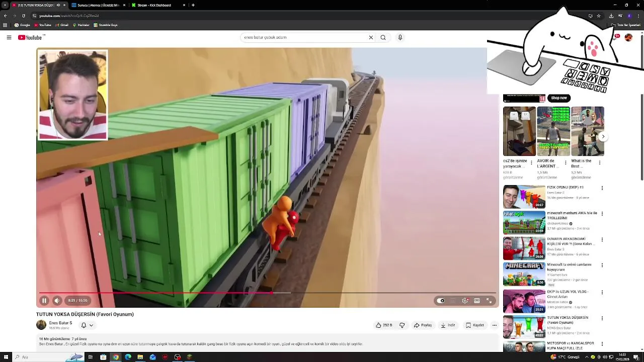
Task: Share the video with Paylaş
Action: tap(423, 325)
